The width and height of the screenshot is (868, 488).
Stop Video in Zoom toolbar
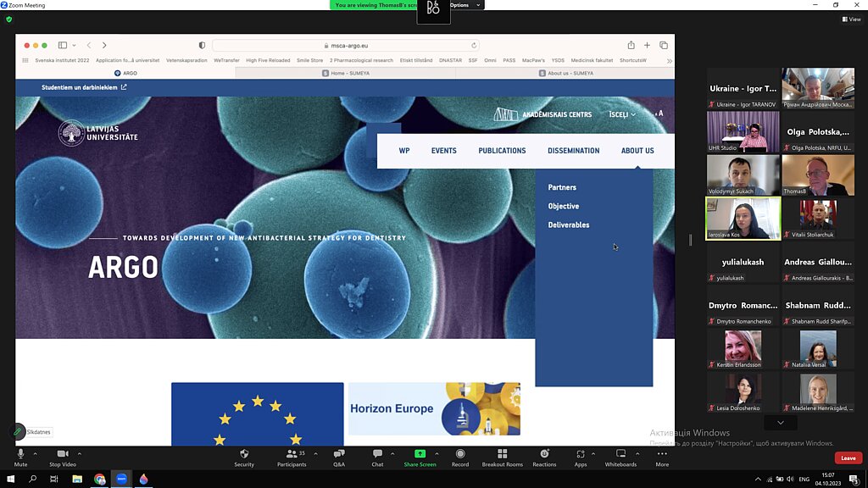tap(63, 457)
